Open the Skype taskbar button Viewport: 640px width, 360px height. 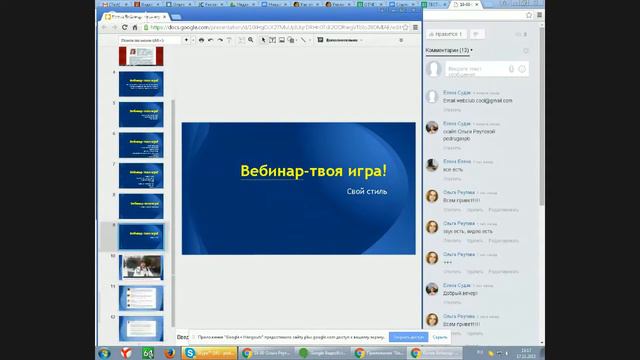click(x=209, y=353)
